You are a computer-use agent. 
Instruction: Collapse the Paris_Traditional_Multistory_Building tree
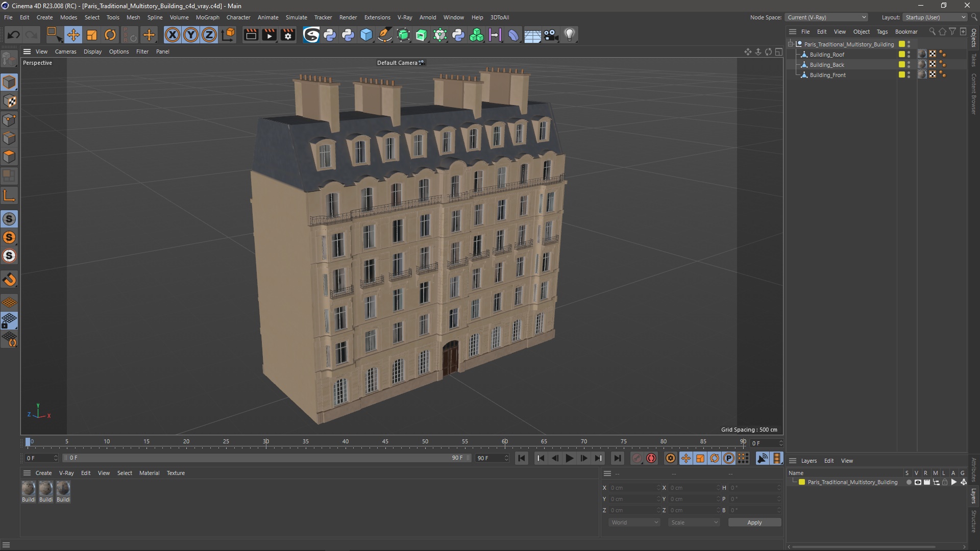[x=791, y=44]
